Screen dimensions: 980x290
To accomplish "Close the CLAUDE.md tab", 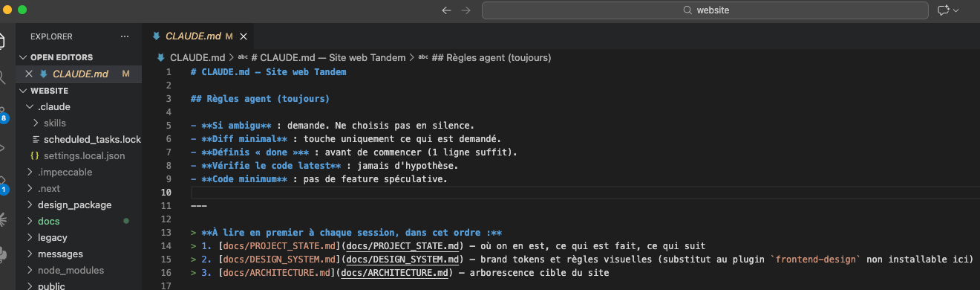I will 244,36.
